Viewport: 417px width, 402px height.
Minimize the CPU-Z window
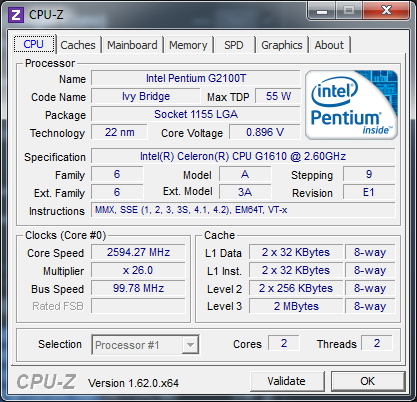pos(322,11)
